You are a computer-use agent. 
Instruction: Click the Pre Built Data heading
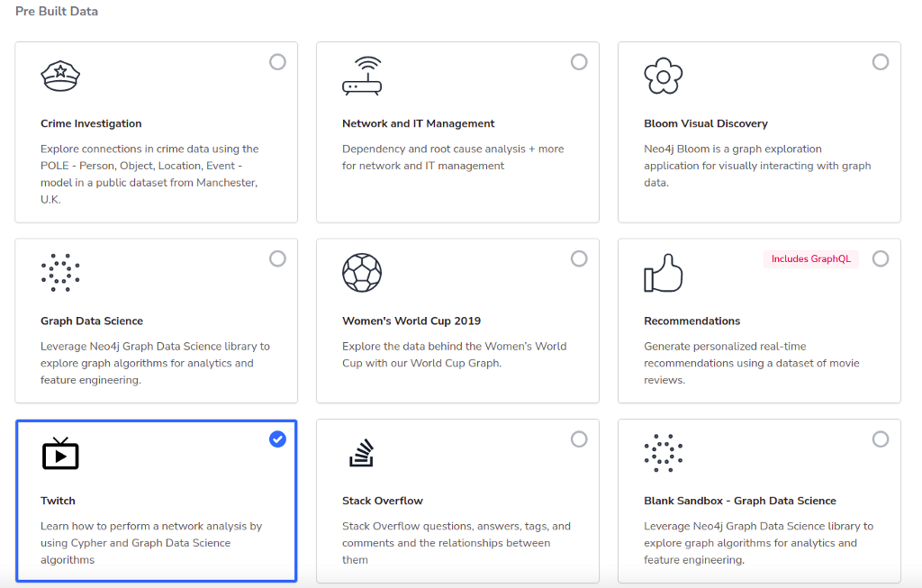point(57,11)
